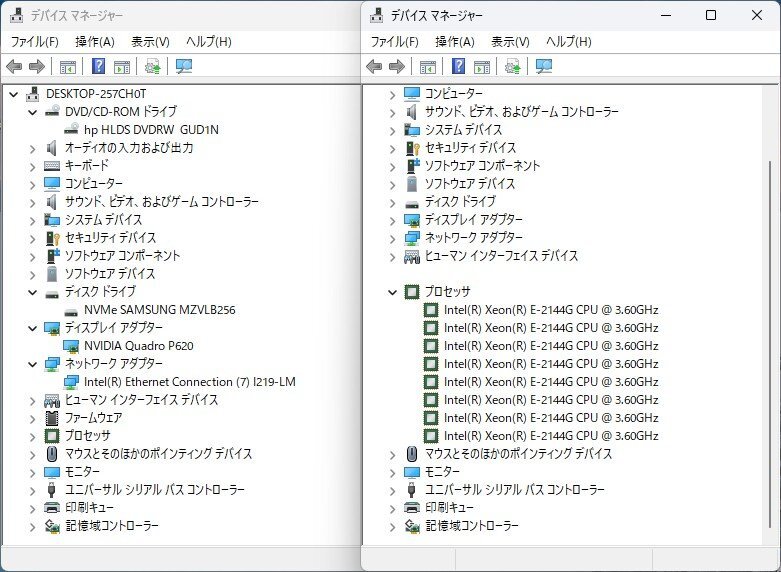Click Back arrow in left window toolbar
The width and height of the screenshot is (781, 572).
tap(14, 66)
